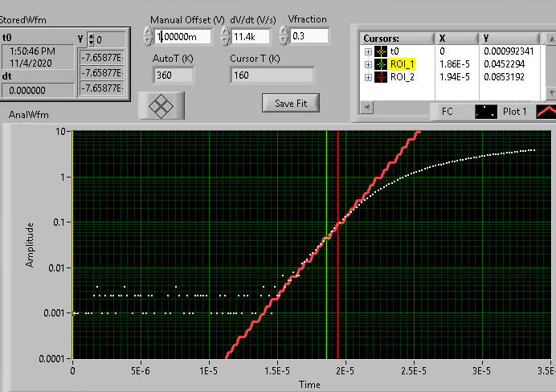
Task: Expand the t0 cursor tree entry
Action: tap(368, 51)
